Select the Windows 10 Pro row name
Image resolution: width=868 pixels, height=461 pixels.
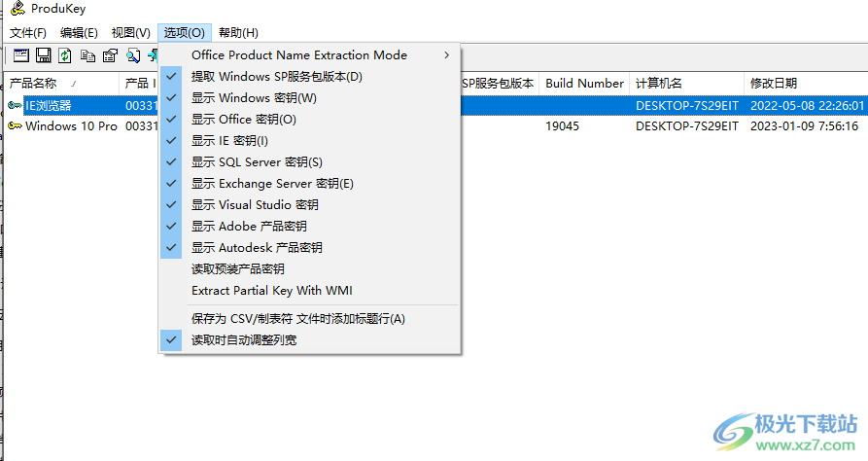pos(71,126)
